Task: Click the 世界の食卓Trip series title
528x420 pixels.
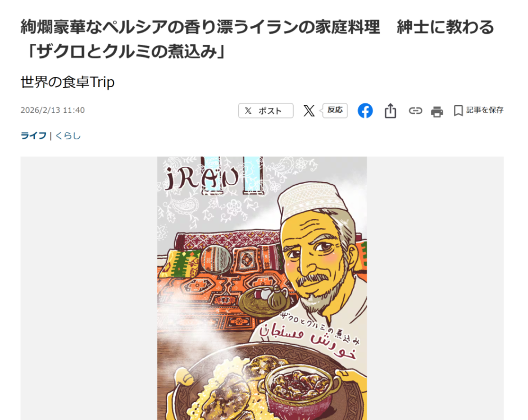Action: tap(67, 82)
